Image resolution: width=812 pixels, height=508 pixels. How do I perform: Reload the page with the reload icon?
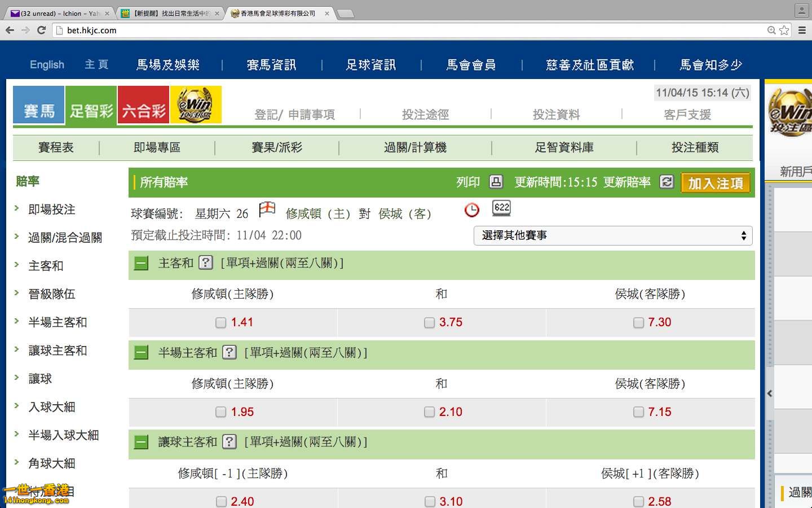tap(41, 30)
